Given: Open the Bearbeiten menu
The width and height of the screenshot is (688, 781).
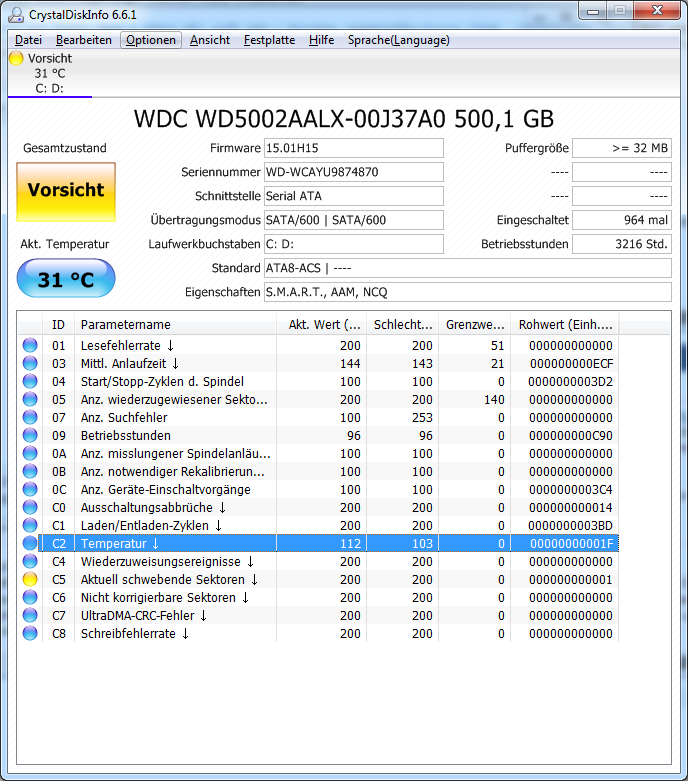Looking at the screenshot, I should coord(84,40).
